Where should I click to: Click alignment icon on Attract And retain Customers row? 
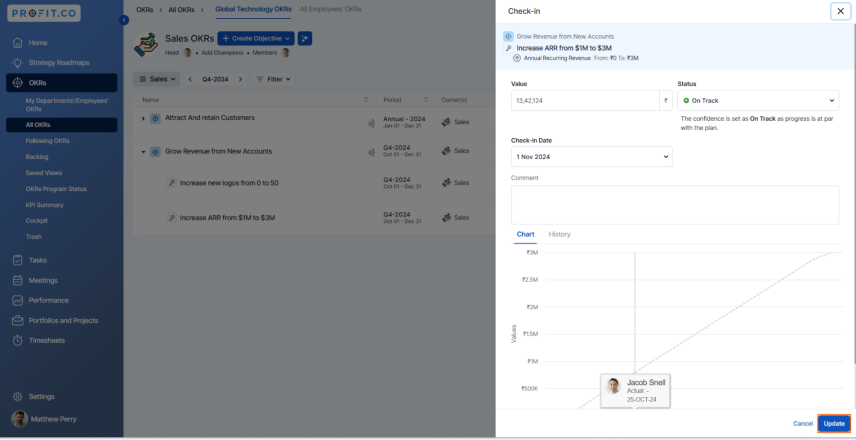(371, 124)
